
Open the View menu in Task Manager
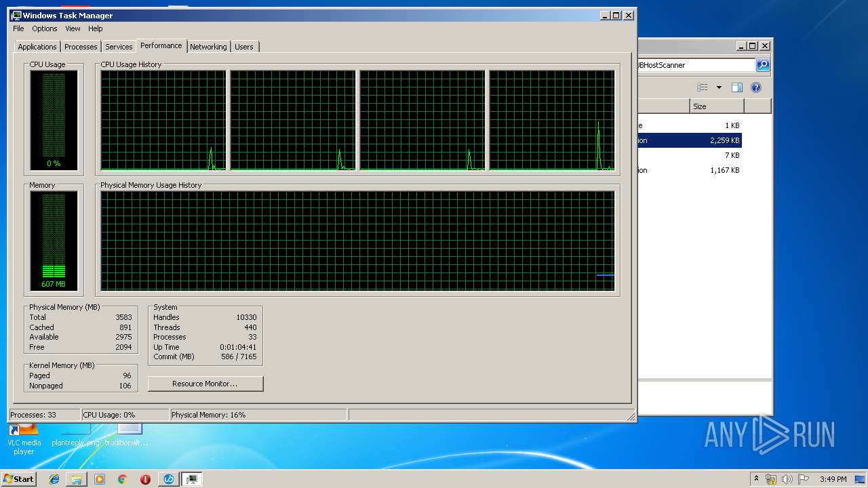[x=73, y=28]
